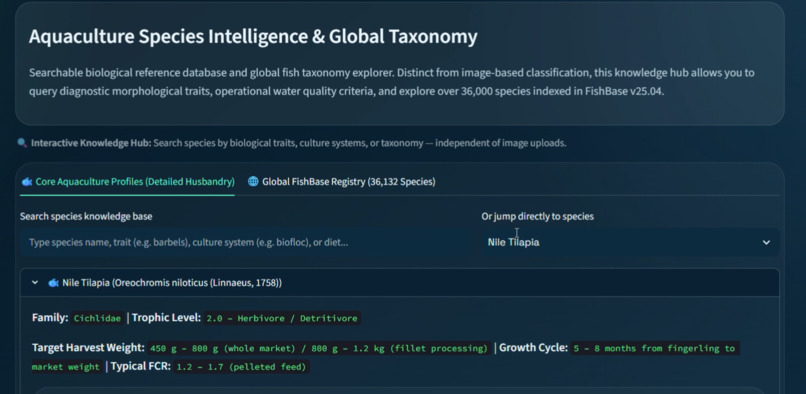Click the target harvest weight value
Viewport: 806px width, 394px height.
(x=318, y=348)
